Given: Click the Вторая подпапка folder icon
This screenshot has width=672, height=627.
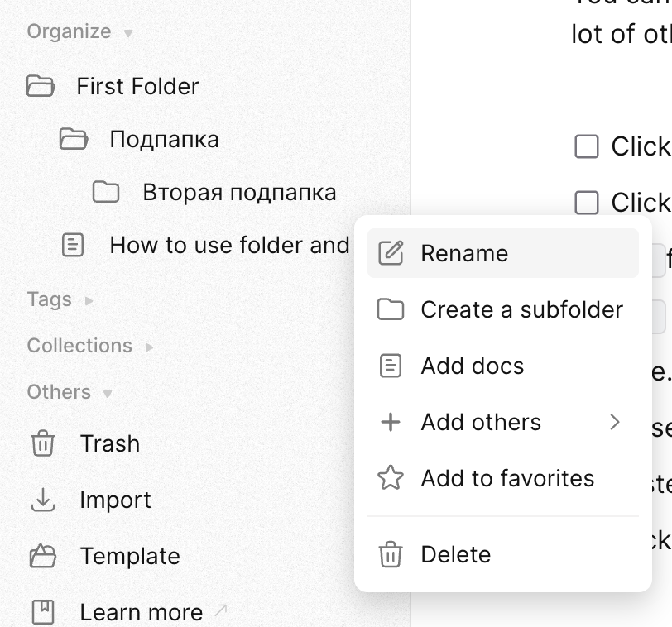Looking at the screenshot, I should click(x=106, y=192).
